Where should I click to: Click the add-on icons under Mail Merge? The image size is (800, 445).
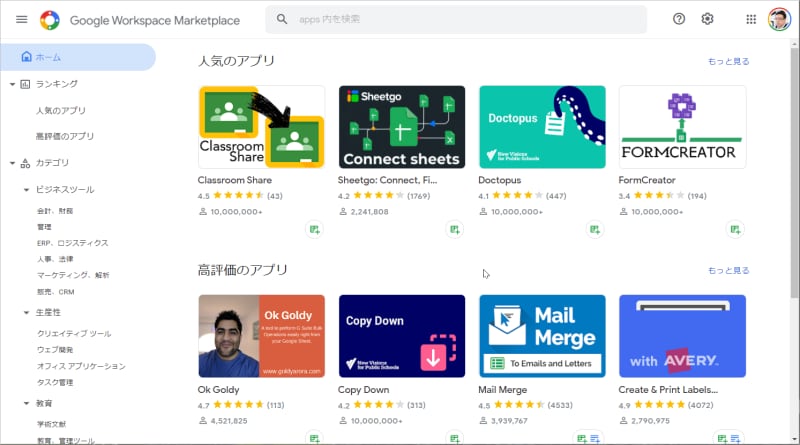click(588, 438)
